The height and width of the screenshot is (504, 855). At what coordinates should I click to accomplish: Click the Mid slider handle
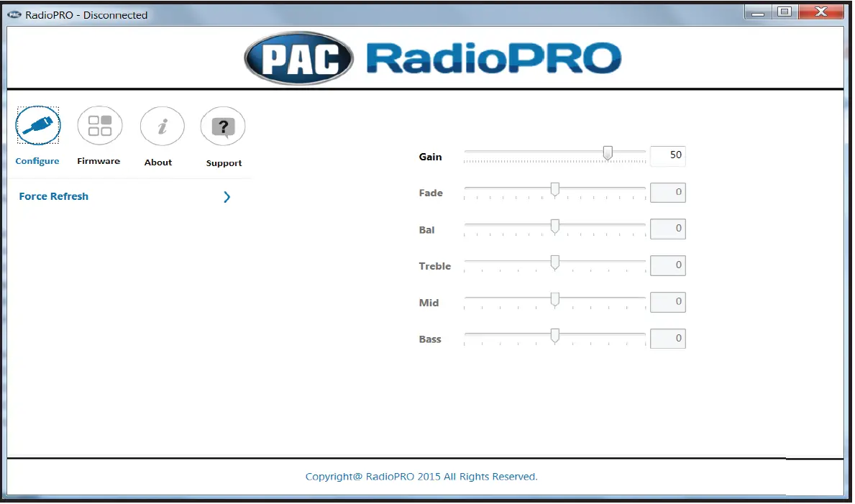(x=554, y=299)
